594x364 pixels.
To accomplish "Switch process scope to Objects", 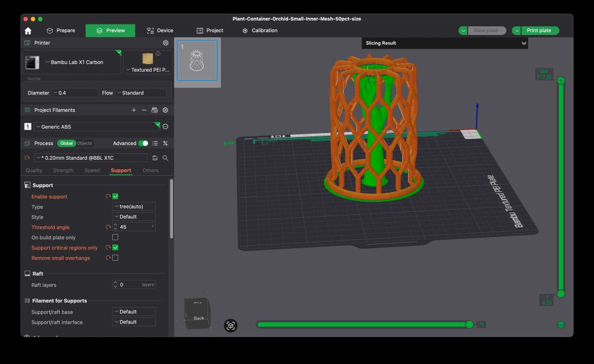I will coord(84,143).
